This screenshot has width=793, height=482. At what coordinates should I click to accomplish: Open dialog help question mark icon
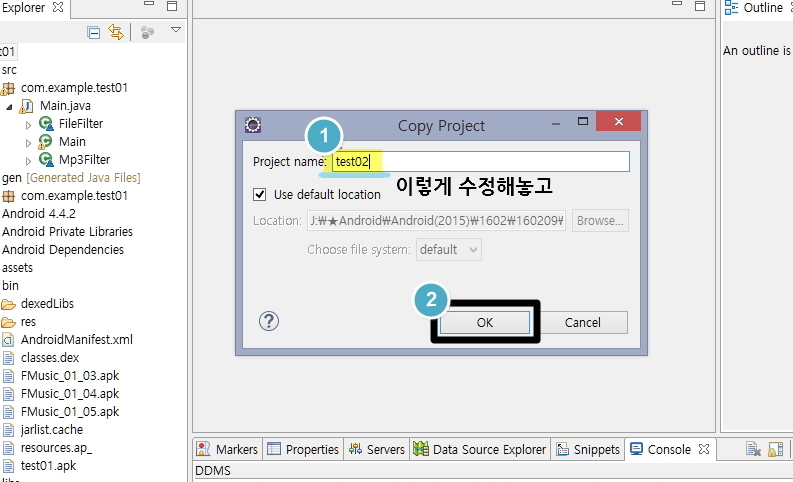269,321
